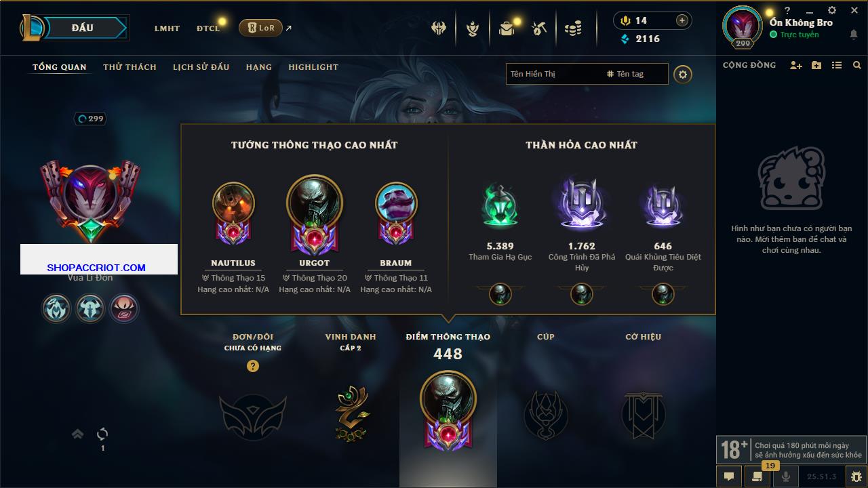Click the add friend icon
Image resolution: width=868 pixels, height=488 pixels.
[x=796, y=65]
